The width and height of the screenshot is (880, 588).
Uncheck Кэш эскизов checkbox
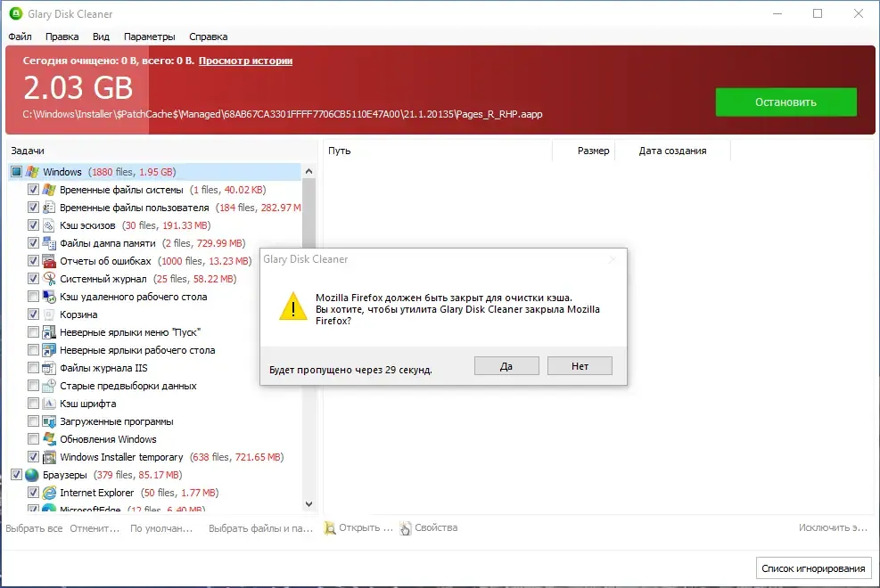click(x=33, y=225)
